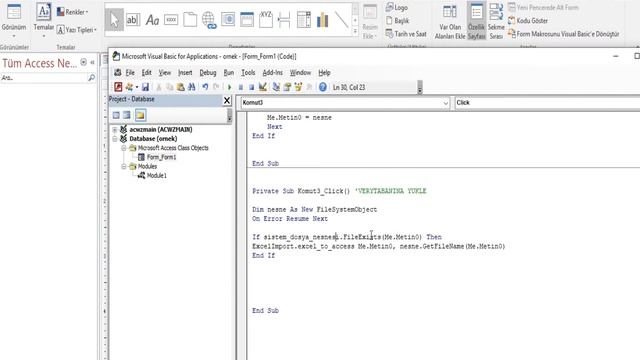The height and width of the screenshot is (360, 640).
Task: Click the blue Help question mark icon
Action: (x=322, y=87)
